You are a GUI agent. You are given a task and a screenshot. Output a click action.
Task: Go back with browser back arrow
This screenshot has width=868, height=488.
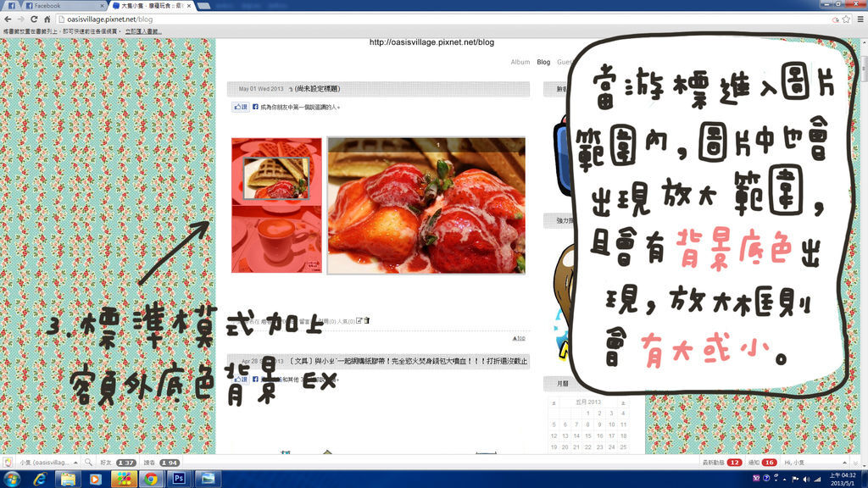point(8,19)
